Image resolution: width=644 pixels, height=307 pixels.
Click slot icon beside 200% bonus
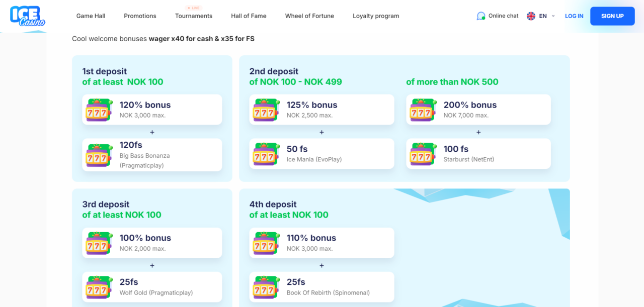tap(423, 110)
